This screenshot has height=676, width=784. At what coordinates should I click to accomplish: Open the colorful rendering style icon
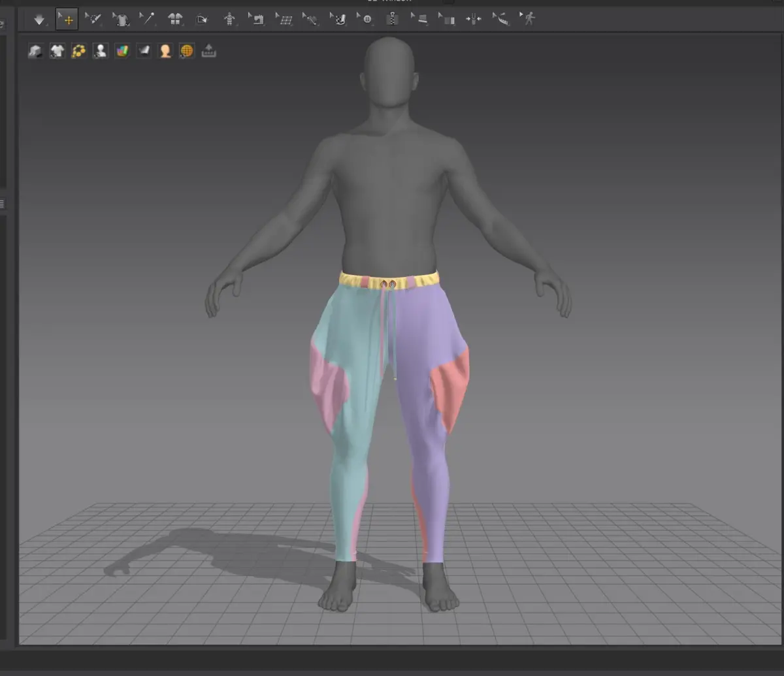click(x=122, y=51)
